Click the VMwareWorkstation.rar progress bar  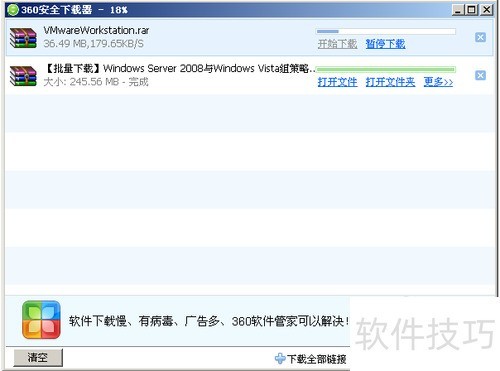(386, 31)
